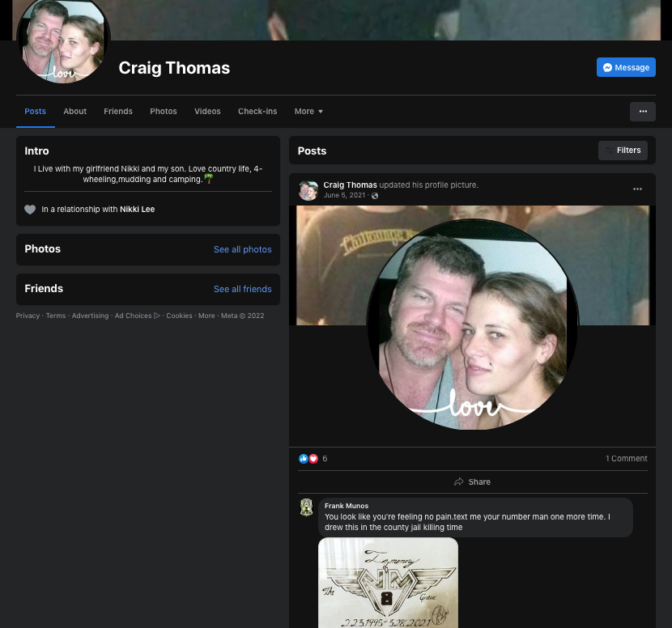Open post Filters button

[x=623, y=151]
